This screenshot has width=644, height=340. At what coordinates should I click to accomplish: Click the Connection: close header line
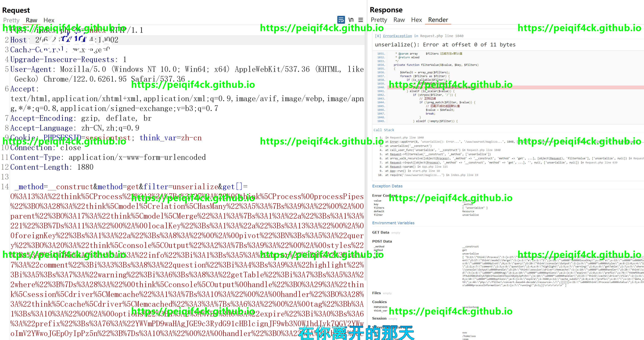coord(46,147)
